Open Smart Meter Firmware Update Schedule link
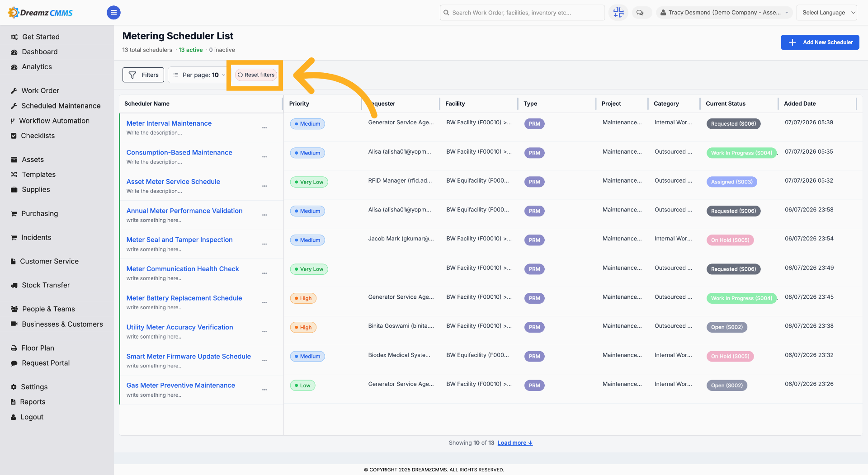Viewport: 868px width, 475px height. tap(189, 357)
